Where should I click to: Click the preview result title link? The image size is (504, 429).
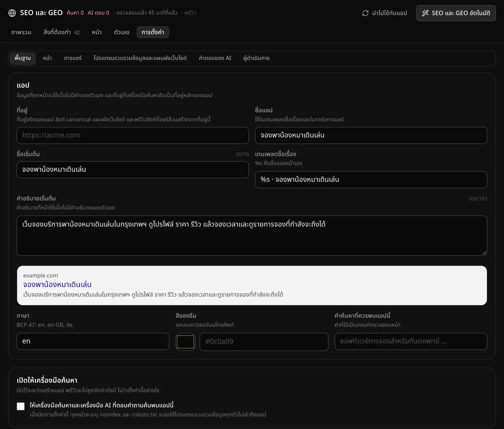[x=57, y=284]
